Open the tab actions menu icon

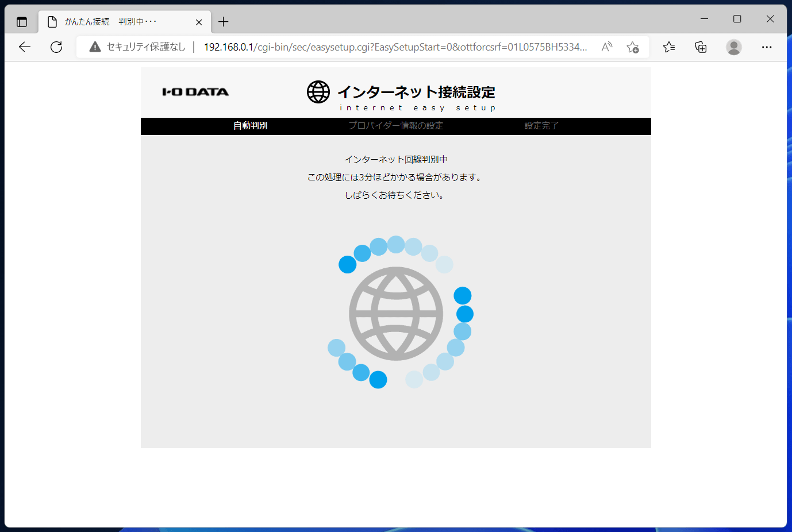pyautogui.click(x=22, y=22)
